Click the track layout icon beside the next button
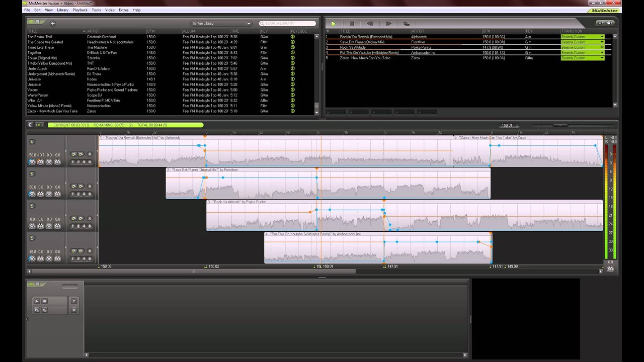644x362 pixels. tap(407, 24)
